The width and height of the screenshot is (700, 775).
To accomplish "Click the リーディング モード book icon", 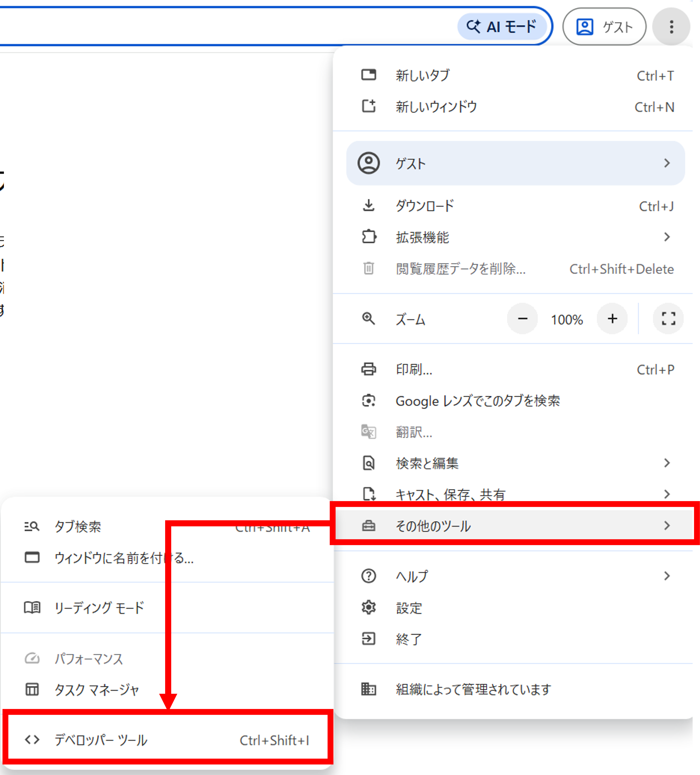I will tap(32, 607).
